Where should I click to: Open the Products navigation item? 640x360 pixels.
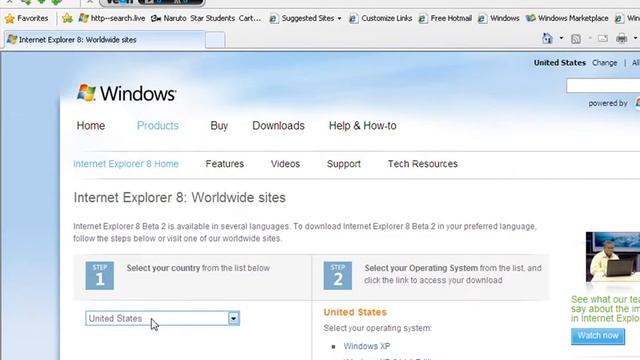pos(158,126)
